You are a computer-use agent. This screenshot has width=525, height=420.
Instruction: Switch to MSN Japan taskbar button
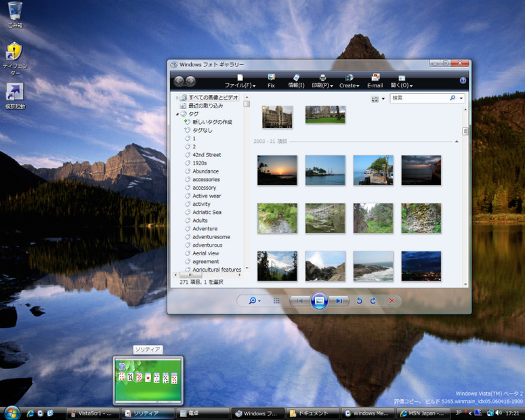(423, 413)
